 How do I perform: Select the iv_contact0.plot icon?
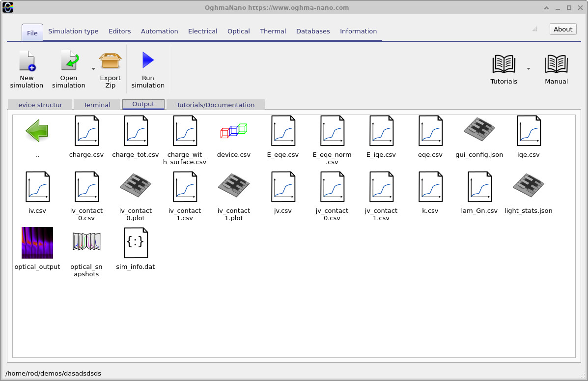point(136,185)
